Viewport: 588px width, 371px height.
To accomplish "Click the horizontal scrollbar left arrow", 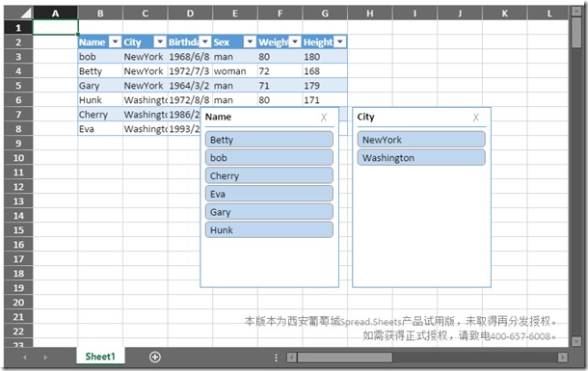I will (x=292, y=358).
